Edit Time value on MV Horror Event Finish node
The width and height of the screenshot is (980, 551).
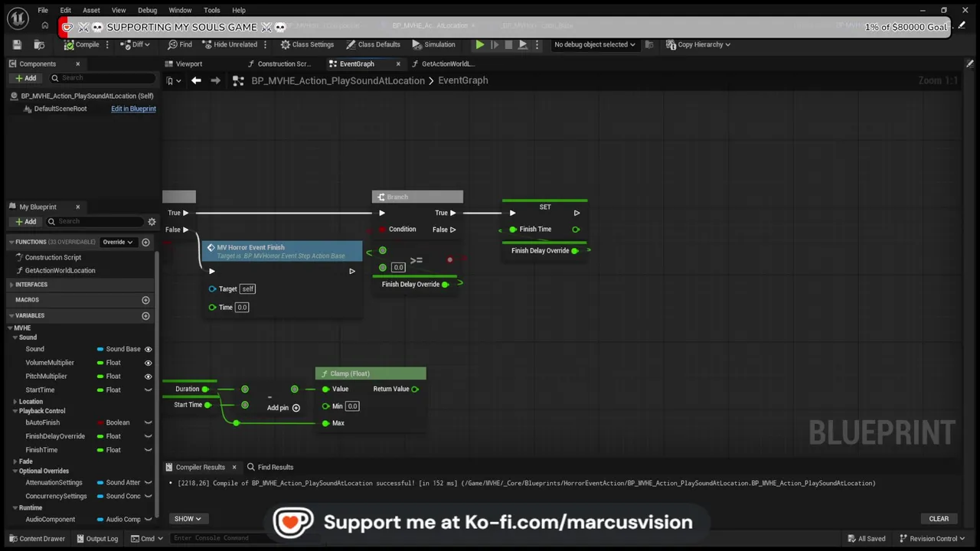242,307
